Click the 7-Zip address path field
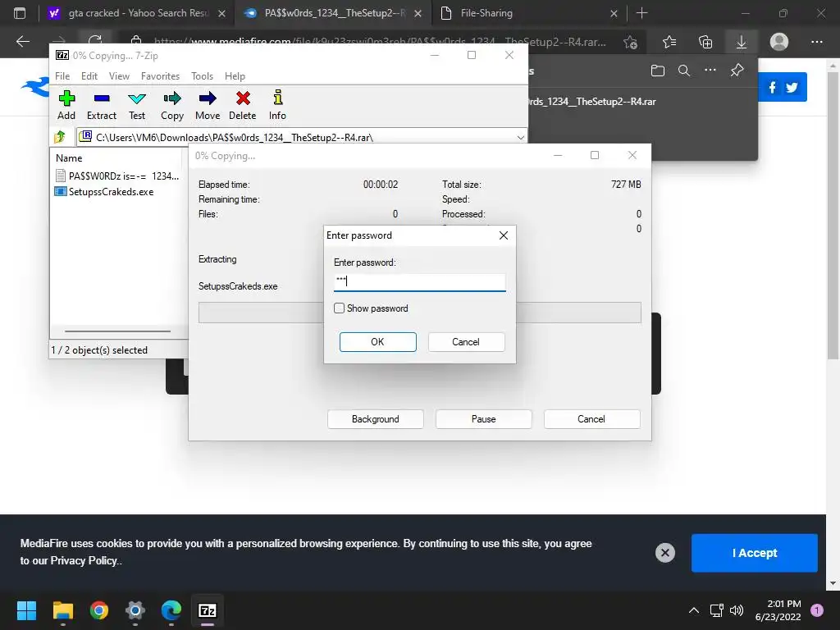Image resolution: width=840 pixels, height=630 pixels. 303,137
